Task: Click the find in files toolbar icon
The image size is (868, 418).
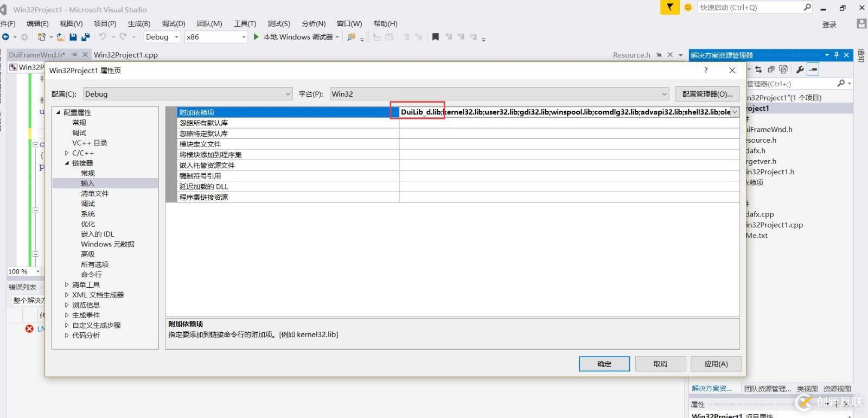Action: (352, 37)
